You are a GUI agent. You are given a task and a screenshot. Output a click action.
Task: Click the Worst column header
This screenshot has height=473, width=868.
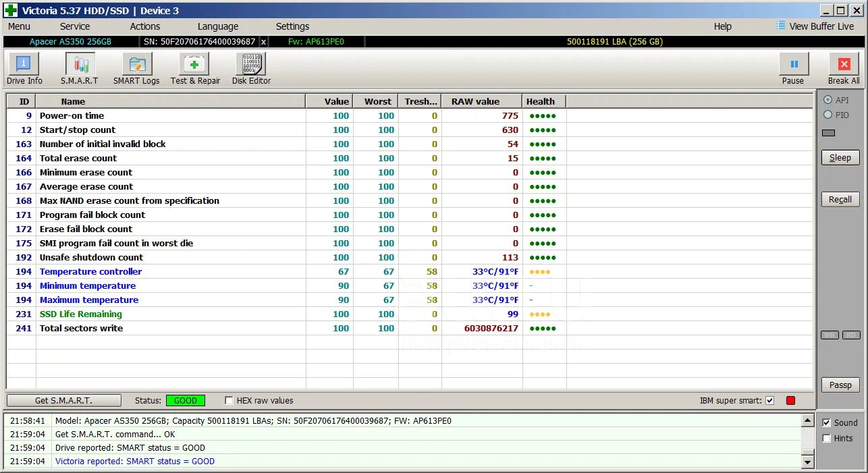tap(376, 101)
